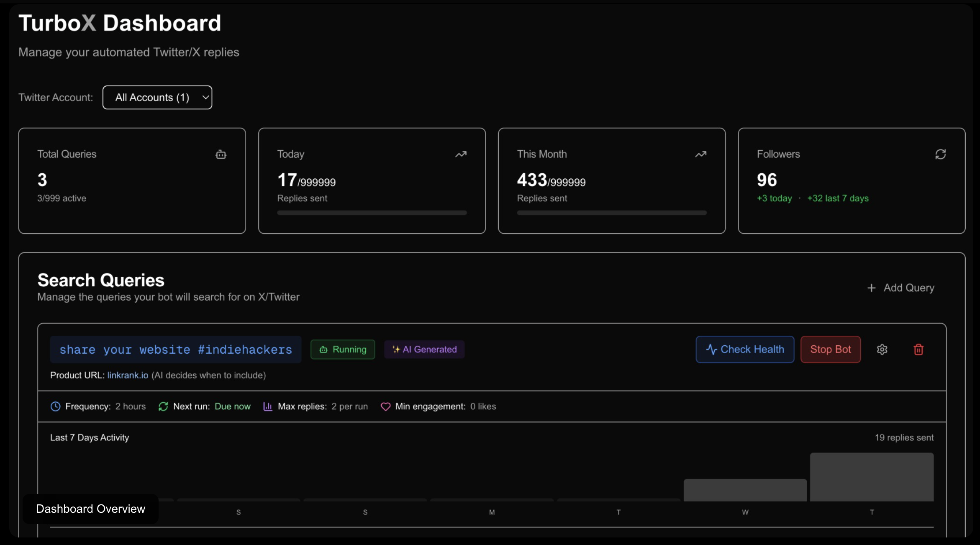
Task: Click the heart icon near Min engagement
Action: click(x=385, y=406)
